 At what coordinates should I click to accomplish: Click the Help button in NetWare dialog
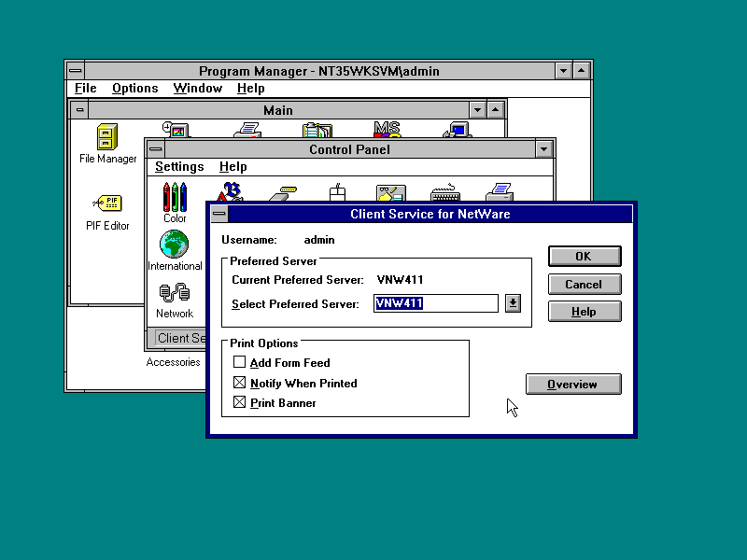coord(585,312)
